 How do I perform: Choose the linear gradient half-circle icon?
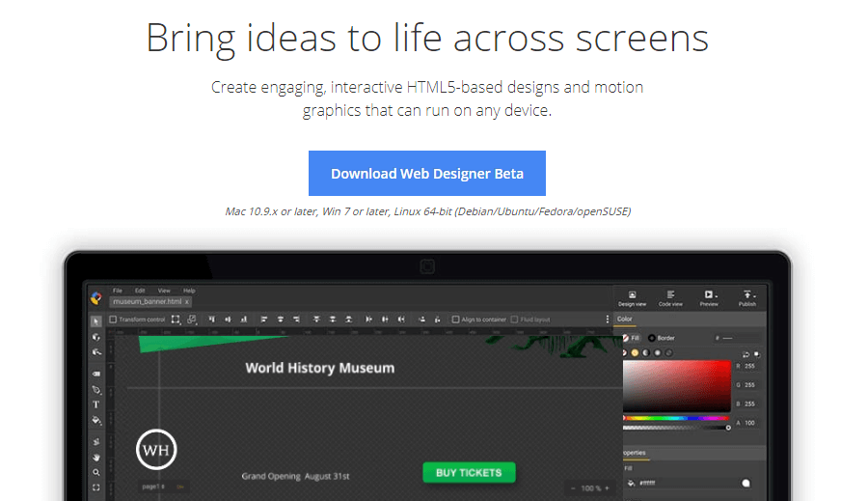646,353
